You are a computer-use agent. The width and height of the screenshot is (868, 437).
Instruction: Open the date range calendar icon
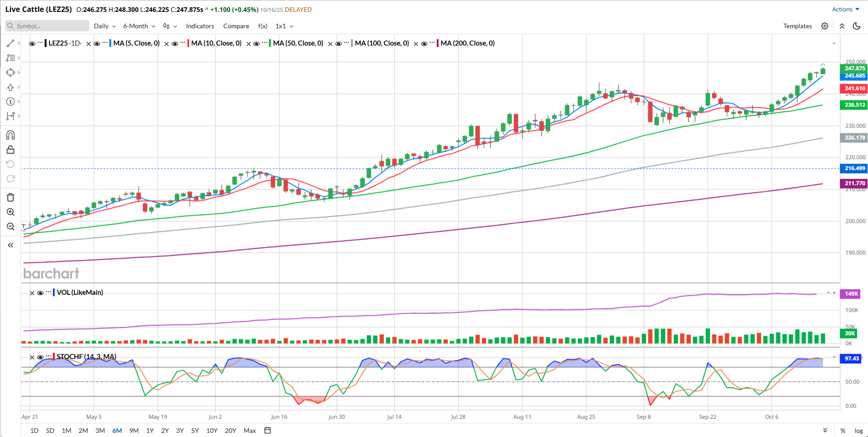click(x=268, y=430)
